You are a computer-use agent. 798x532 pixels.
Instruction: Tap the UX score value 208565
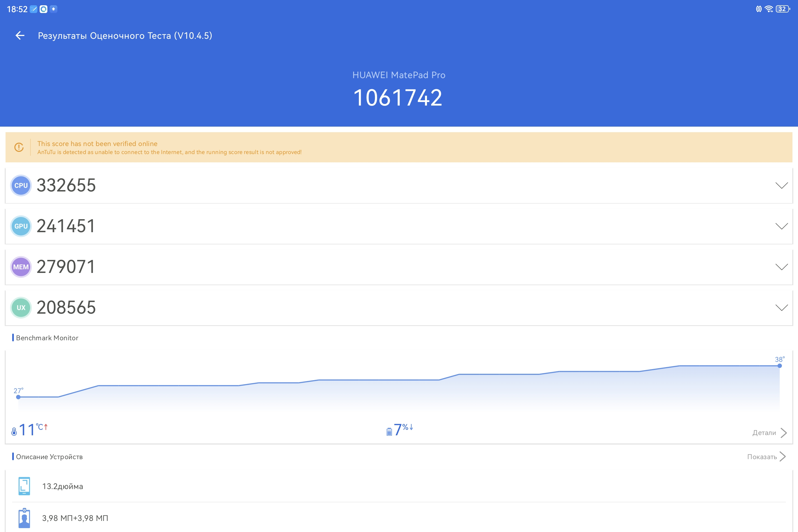(x=66, y=307)
